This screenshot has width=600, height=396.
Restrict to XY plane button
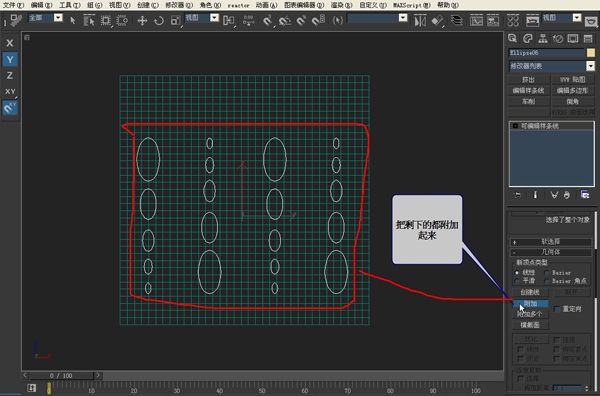tap(10, 91)
